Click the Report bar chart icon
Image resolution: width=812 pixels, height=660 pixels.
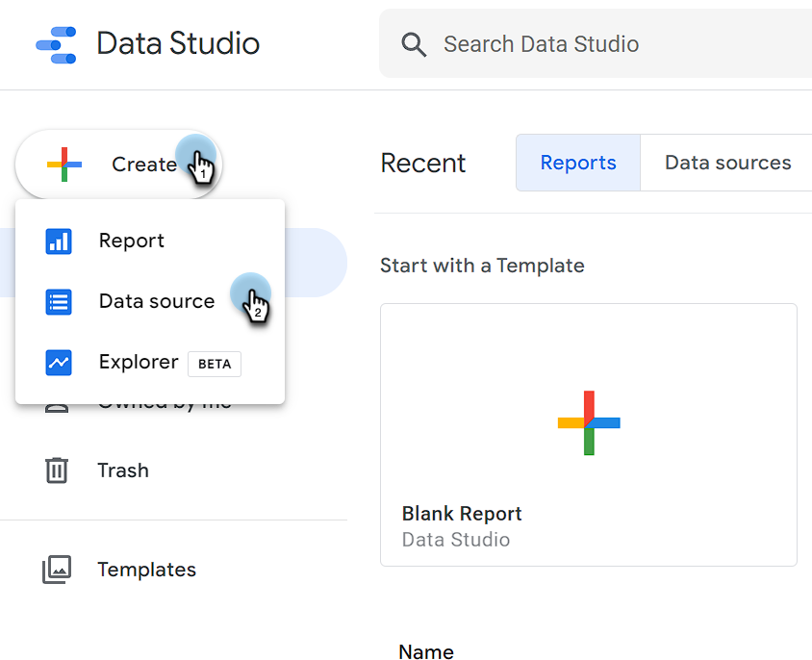click(59, 241)
